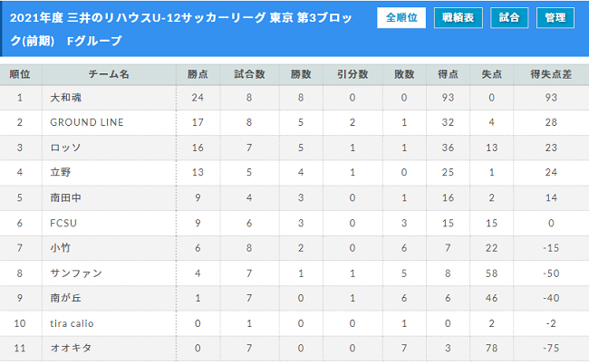
Task: Select team サンファン
Action: tap(76, 273)
